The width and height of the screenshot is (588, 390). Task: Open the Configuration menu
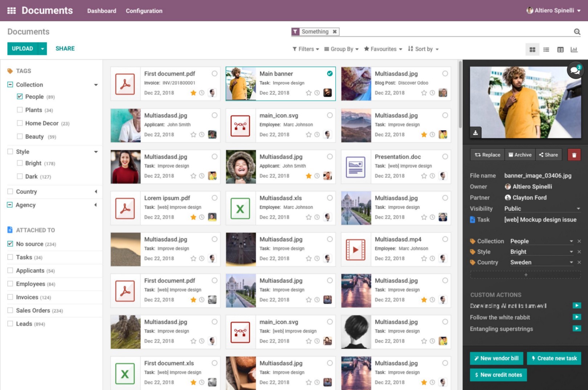click(144, 11)
